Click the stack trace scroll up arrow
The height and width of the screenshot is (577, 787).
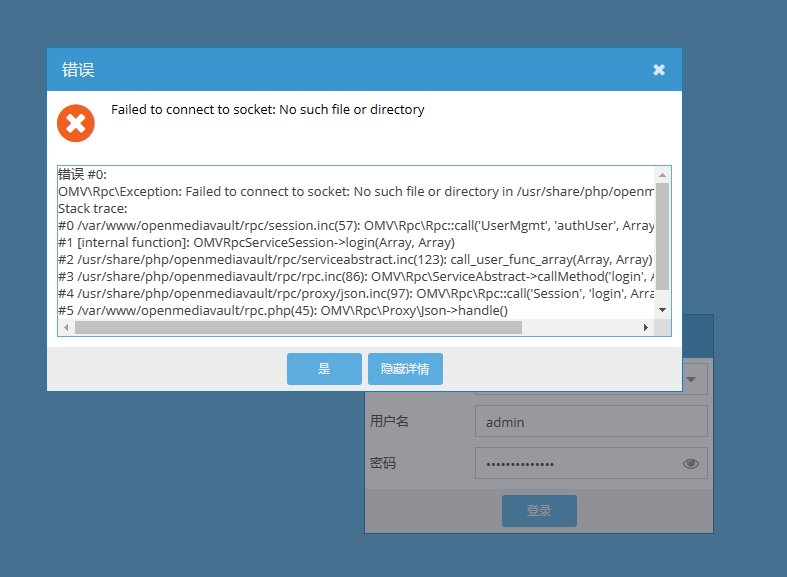tap(663, 175)
